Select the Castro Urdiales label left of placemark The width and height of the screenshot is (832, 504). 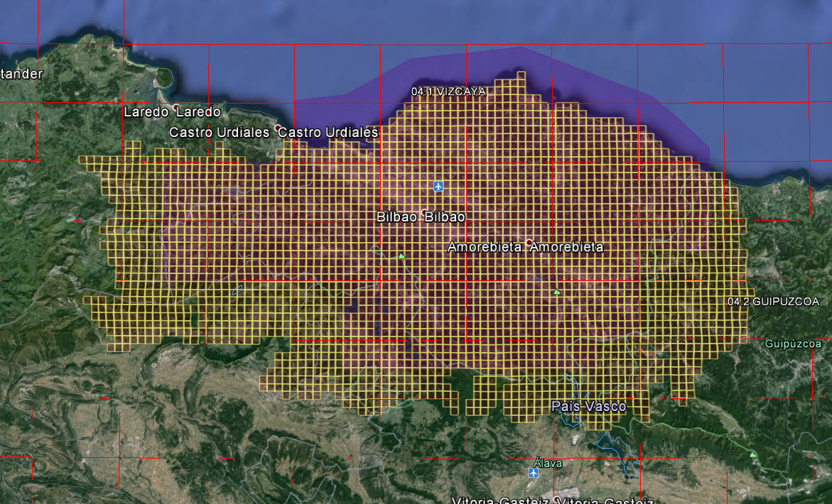[219, 133]
